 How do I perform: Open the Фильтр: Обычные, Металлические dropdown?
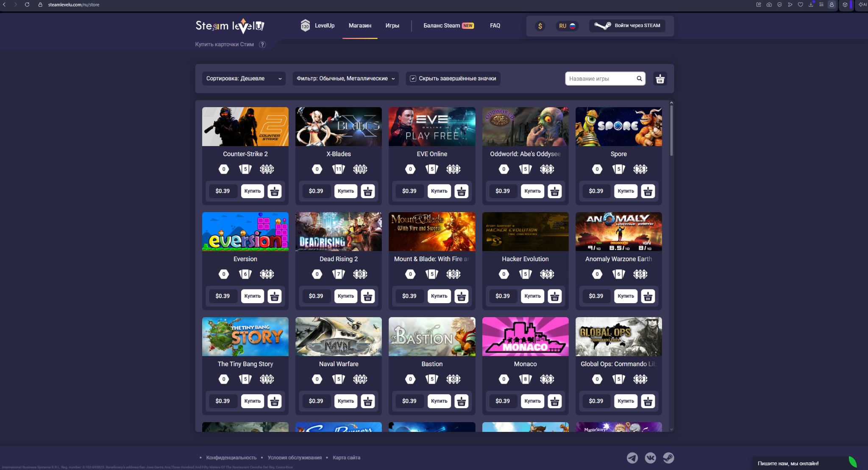pos(345,79)
